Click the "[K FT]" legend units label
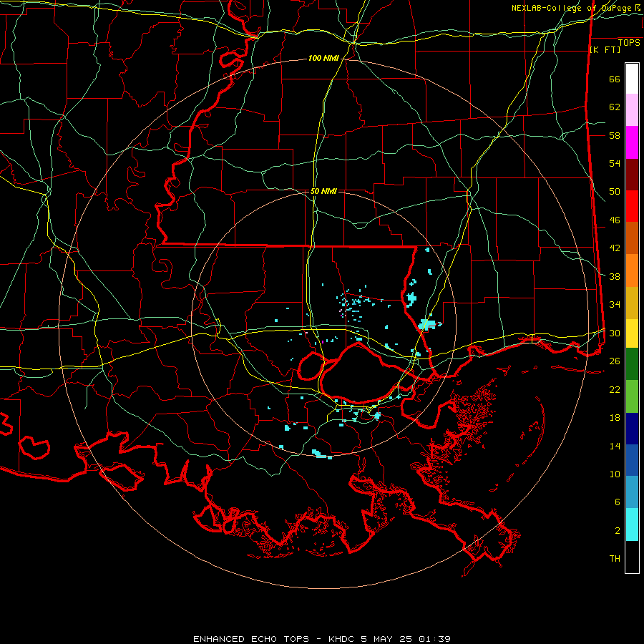The height and width of the screenshot is (644, 644). click(x=605, y=50)
